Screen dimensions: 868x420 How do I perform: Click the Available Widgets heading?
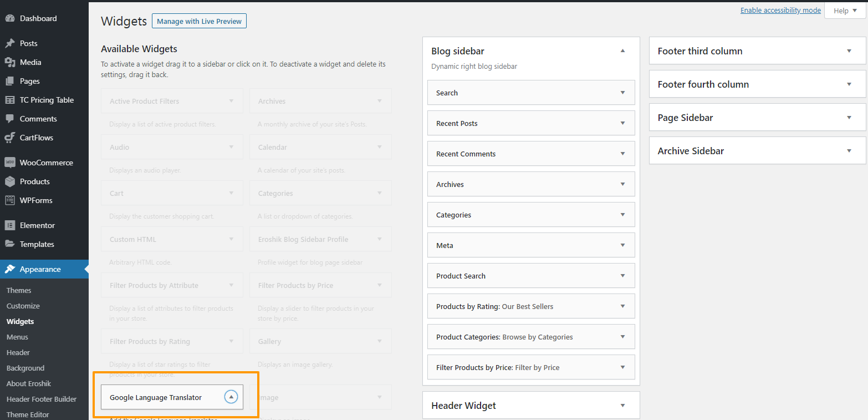[x=139, y=49]
